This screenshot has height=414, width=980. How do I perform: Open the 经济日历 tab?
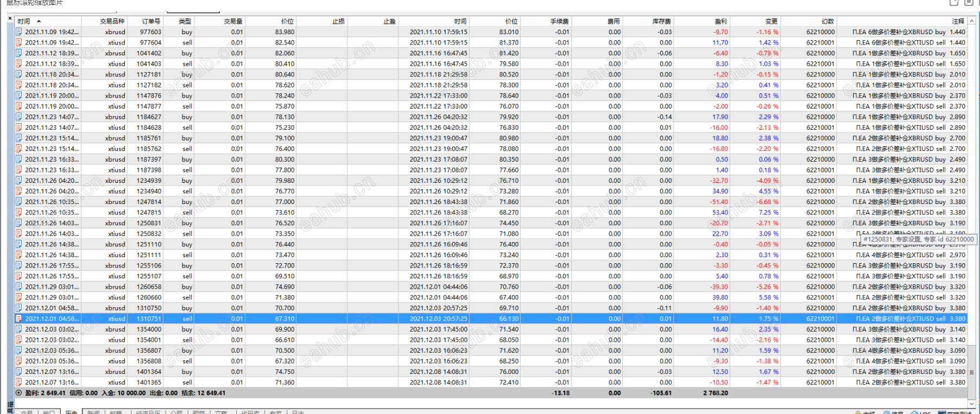pos(148,412)
